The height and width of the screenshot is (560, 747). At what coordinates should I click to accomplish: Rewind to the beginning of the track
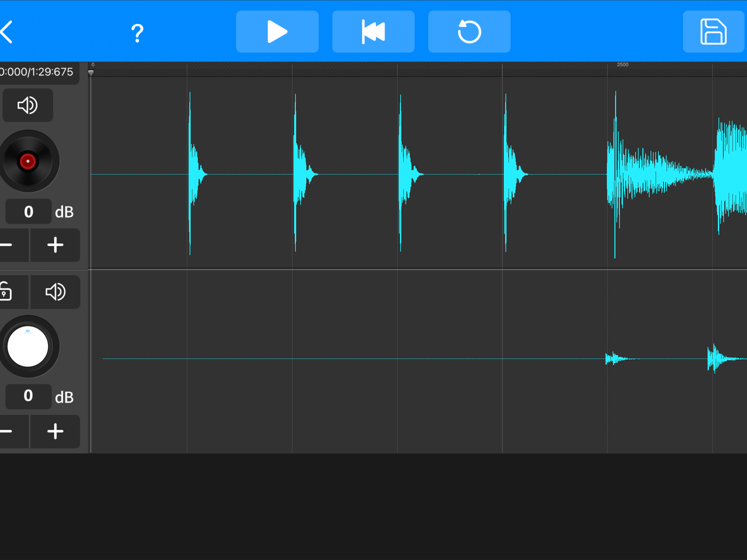373,32
